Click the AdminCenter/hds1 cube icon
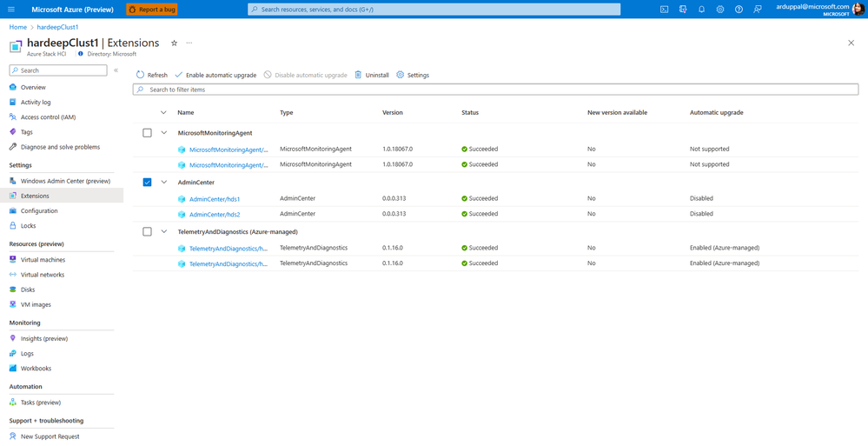 pos(182,199)
